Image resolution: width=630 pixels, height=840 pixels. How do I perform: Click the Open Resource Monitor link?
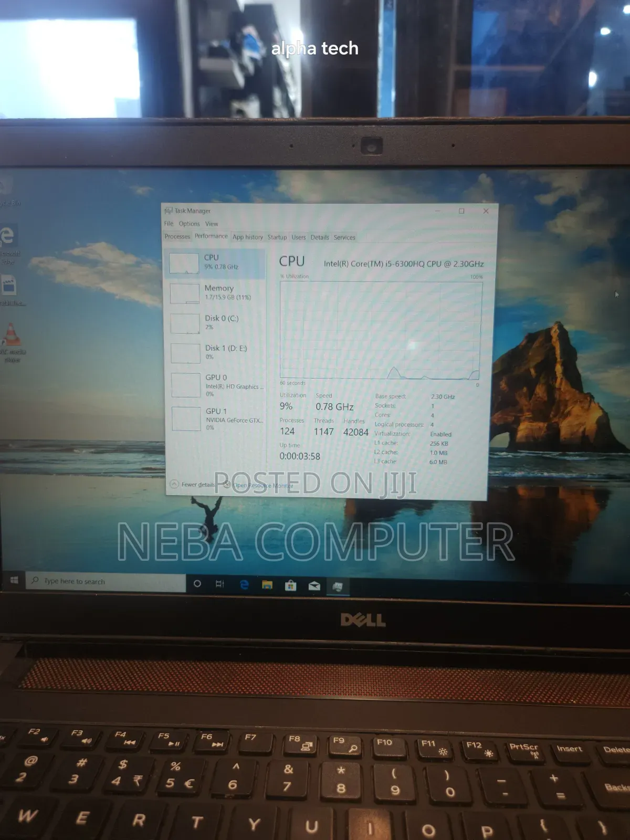(263, 486)
